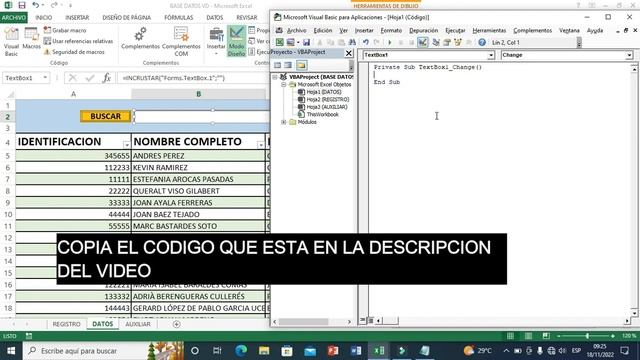Undo the last edit in the VBA toolbar
The image size is (640, 360).
366,42
